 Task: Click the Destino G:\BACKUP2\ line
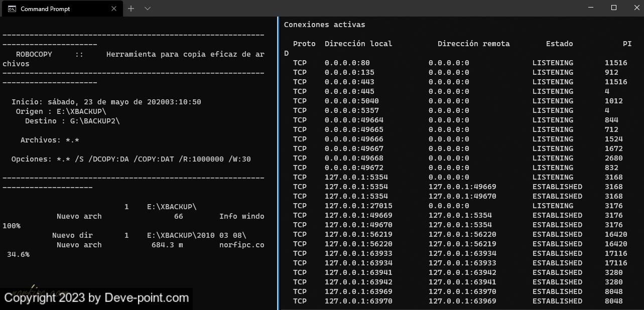click(x=72, y=121)
